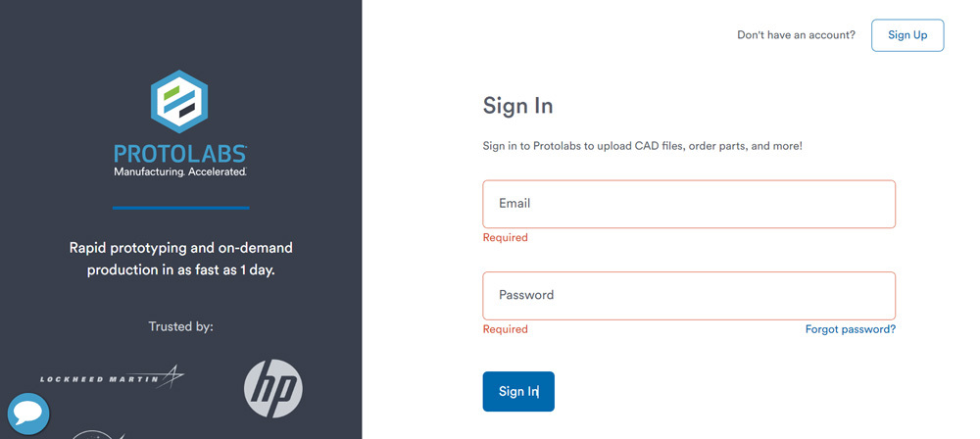Open the Forgot password? link
This screenshot has height=439, width=980.
850,329
